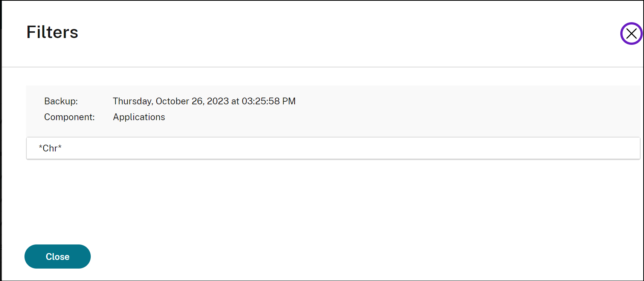
Task: Select the Applications component value
Action: click(139, 117)
